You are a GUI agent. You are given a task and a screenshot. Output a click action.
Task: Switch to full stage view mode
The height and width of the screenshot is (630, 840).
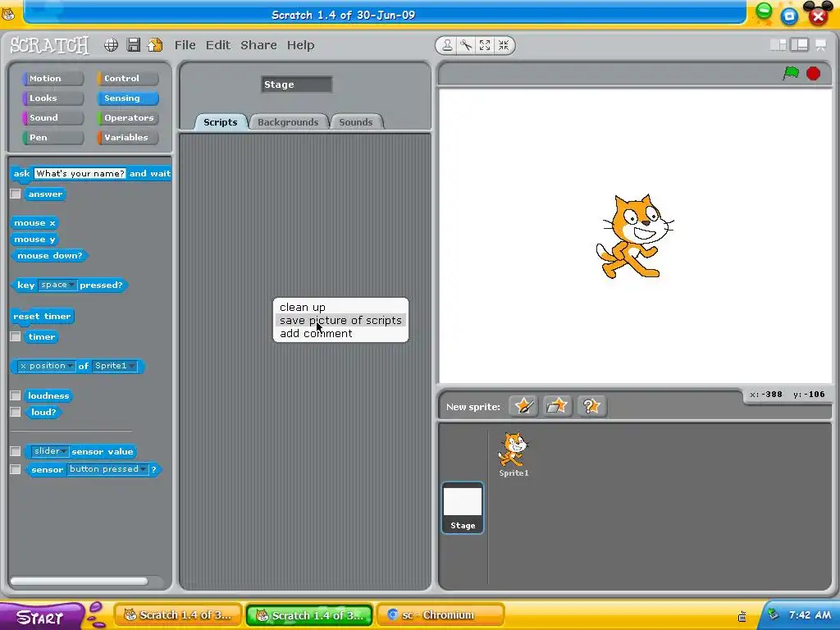pyautogui.click(x=799, y=45)
